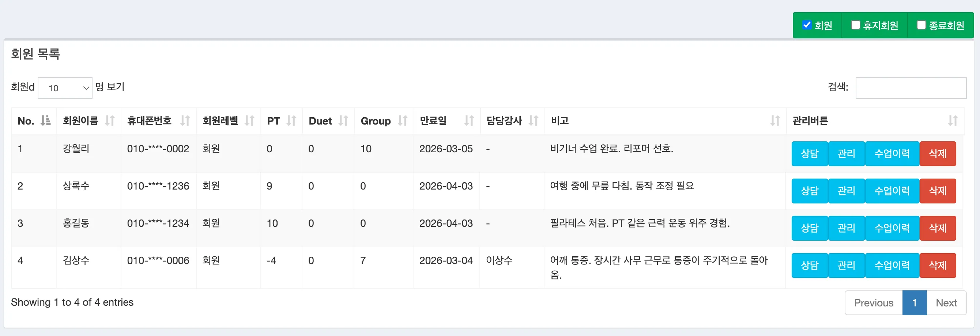980x336 pixels.
Task: Sort table by 휴대폰번호 arrows icon
Action: 185,121
